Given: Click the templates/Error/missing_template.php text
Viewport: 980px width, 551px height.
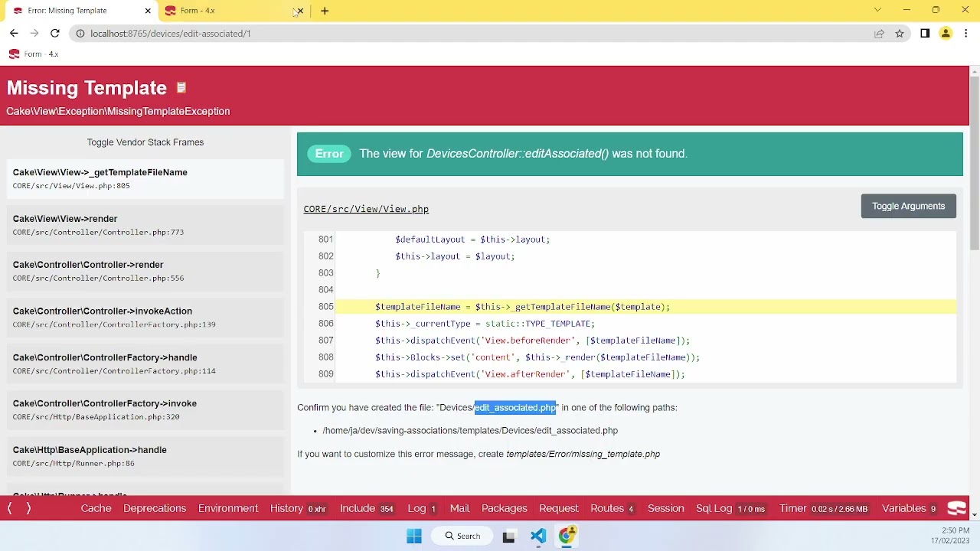Looking at the screenshot, I should pyautogui.click(x=583, y=455).
